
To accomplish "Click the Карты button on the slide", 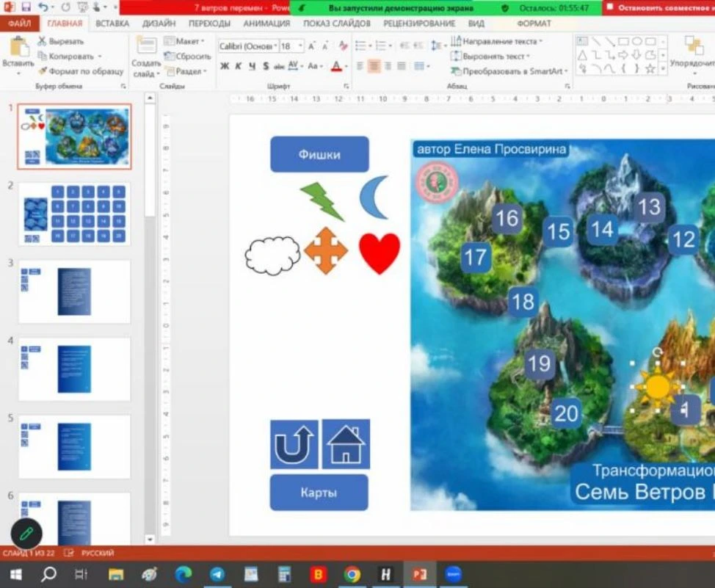I will coord(319,493).
